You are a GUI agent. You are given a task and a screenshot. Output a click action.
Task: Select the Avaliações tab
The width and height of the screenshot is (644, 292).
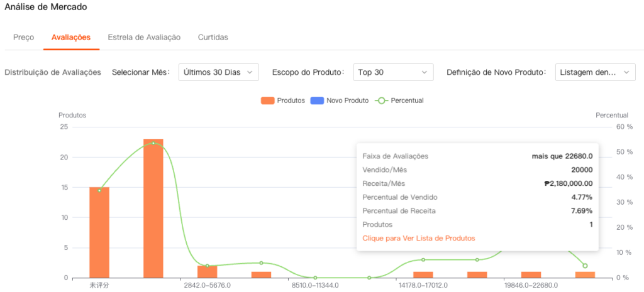tap(71, 37)
